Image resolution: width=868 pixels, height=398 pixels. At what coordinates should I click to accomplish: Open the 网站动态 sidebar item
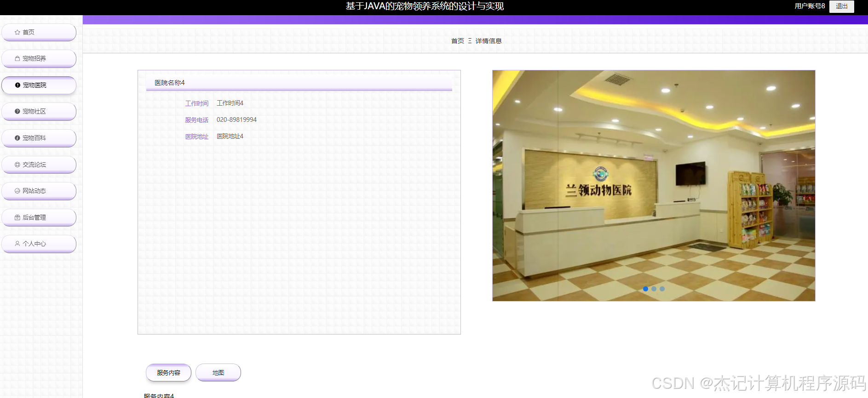[39, 191]
